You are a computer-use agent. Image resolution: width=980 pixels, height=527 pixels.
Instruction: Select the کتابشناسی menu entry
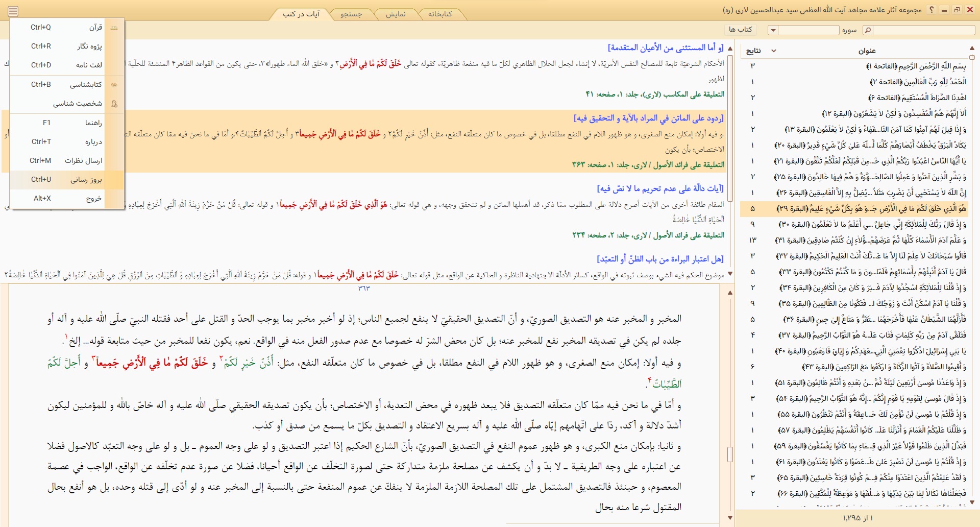67,85
